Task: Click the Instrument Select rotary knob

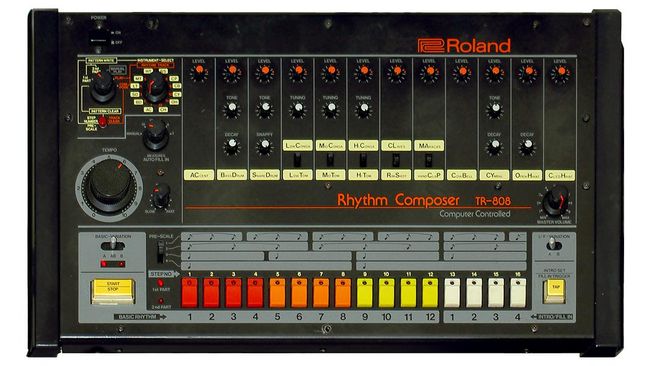Action: tap(155, 87)
